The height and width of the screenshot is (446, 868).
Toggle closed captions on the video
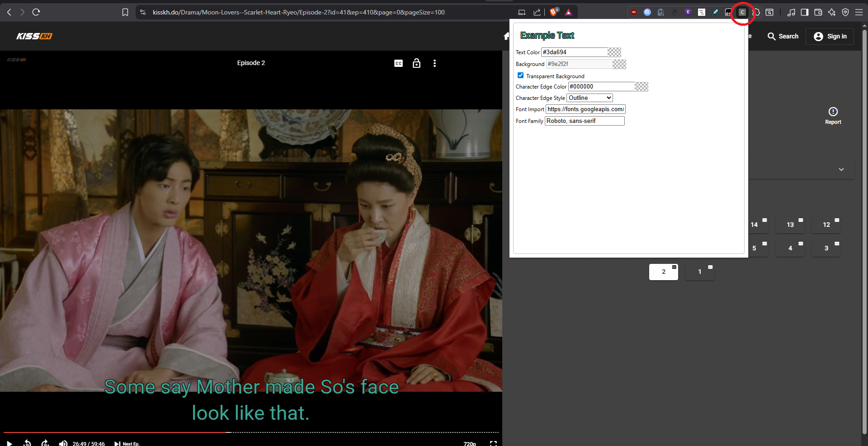(x=398, y=63)
